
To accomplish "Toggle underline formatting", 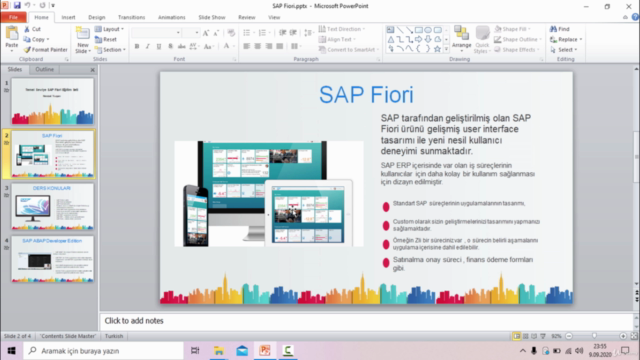I will 159,46.
